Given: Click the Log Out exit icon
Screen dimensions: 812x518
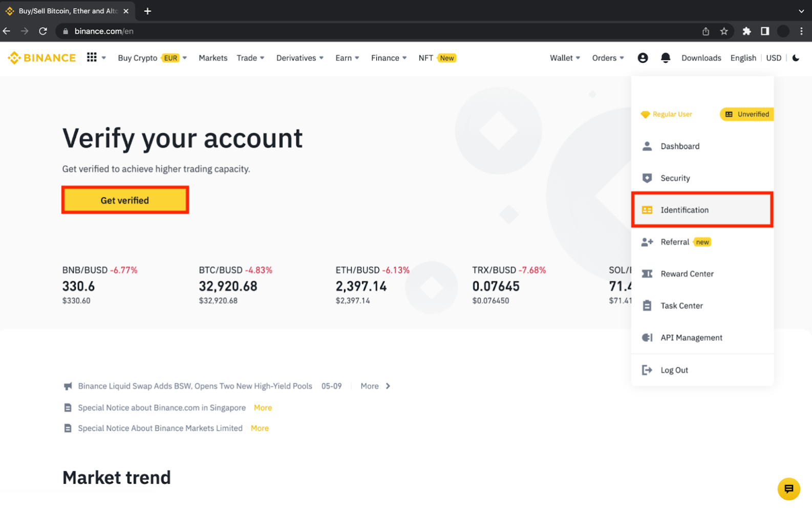Looking at the screenshot, I should [x=647, y=370].
